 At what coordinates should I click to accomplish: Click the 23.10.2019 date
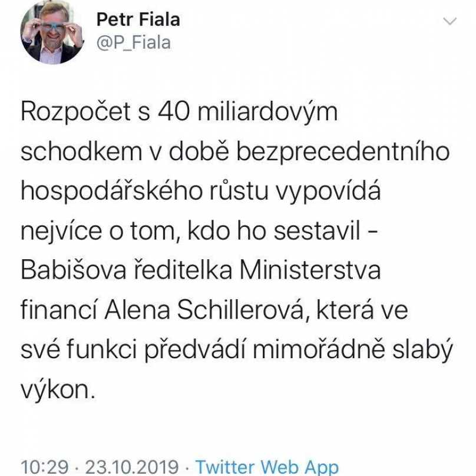point(131,467)
